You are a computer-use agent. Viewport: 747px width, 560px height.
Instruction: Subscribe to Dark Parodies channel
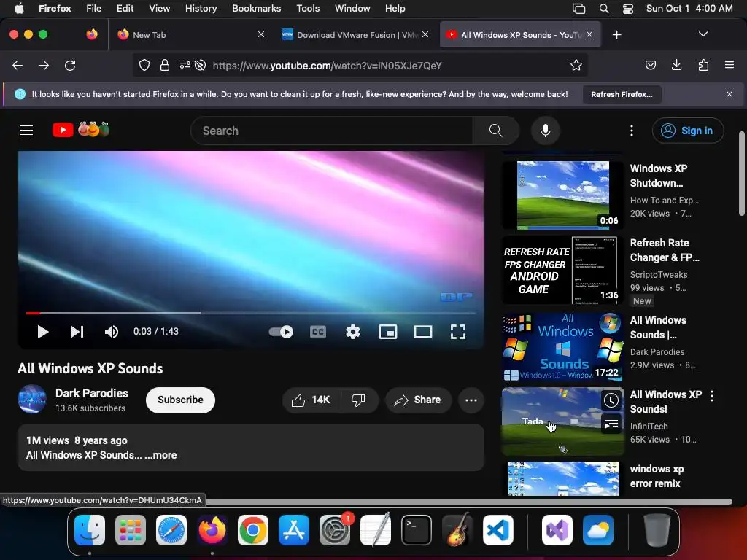click(x=180, y=400)
